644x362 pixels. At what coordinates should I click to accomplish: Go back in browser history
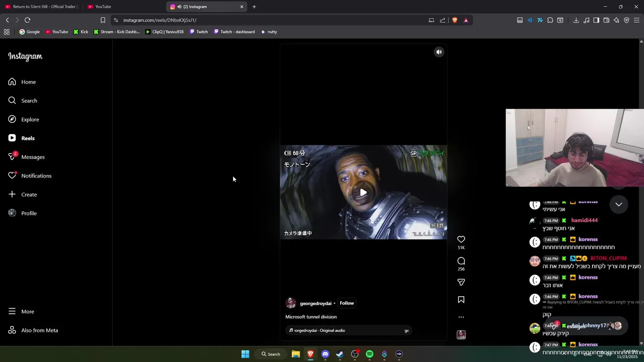8,20
